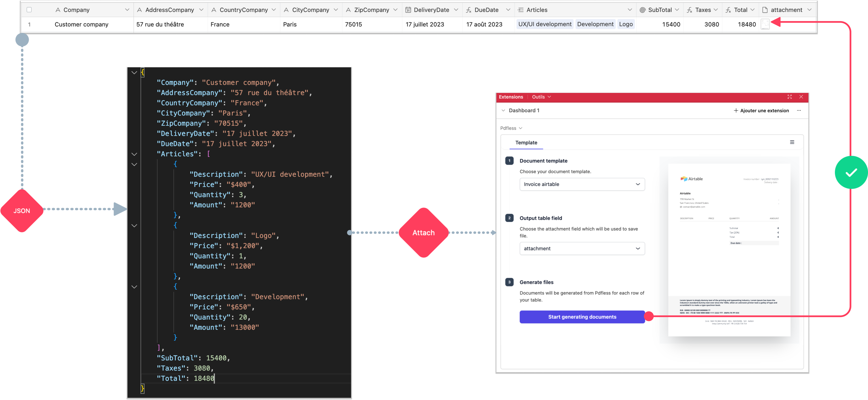Open the 'Invoice airtable' template dropdown
868x400 pixels.
pyautogui.click(x=582, y=184)
